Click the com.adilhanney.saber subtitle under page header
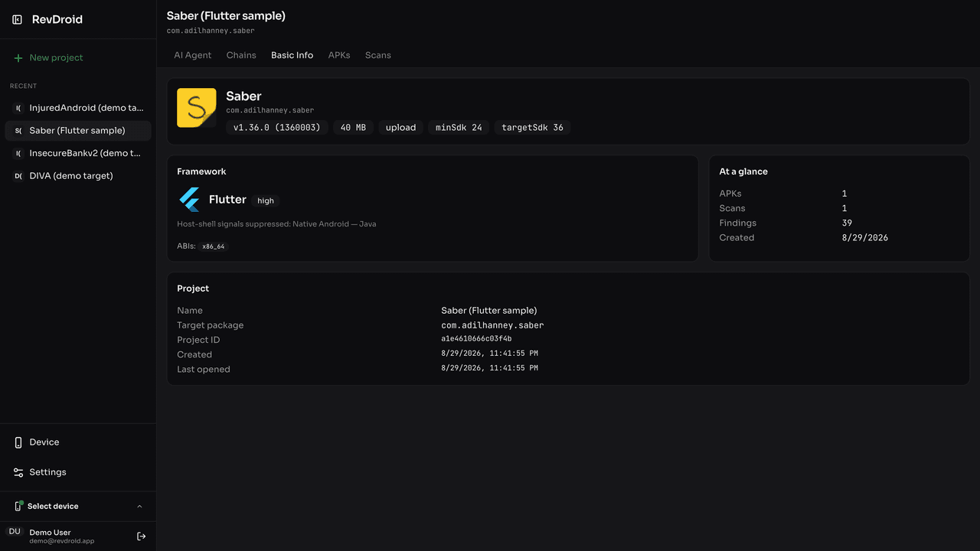The width and height of the screenshot is (980, 551). (x=211, y=31)
